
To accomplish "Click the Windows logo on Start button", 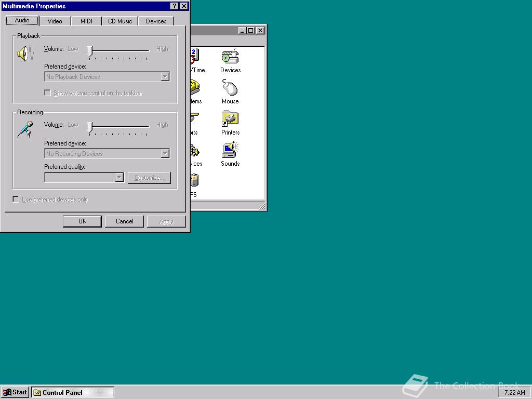I will tap(7, 392).
